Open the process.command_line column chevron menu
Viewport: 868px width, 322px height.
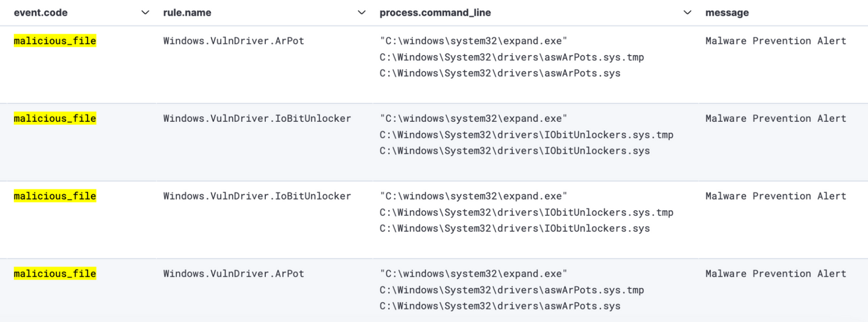[687, 13]
